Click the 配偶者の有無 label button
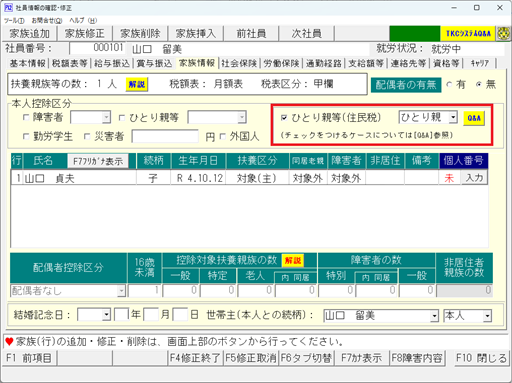 406,85
